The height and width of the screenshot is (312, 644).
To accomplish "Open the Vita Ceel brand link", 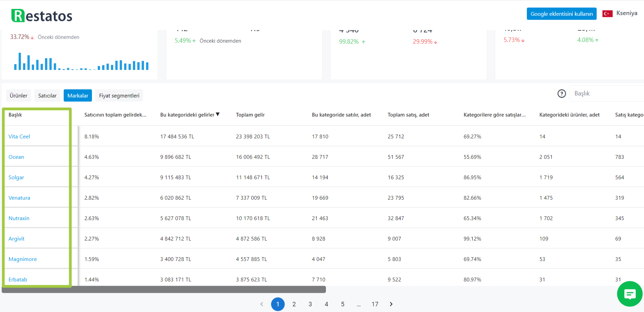I will tap(19, 136).
